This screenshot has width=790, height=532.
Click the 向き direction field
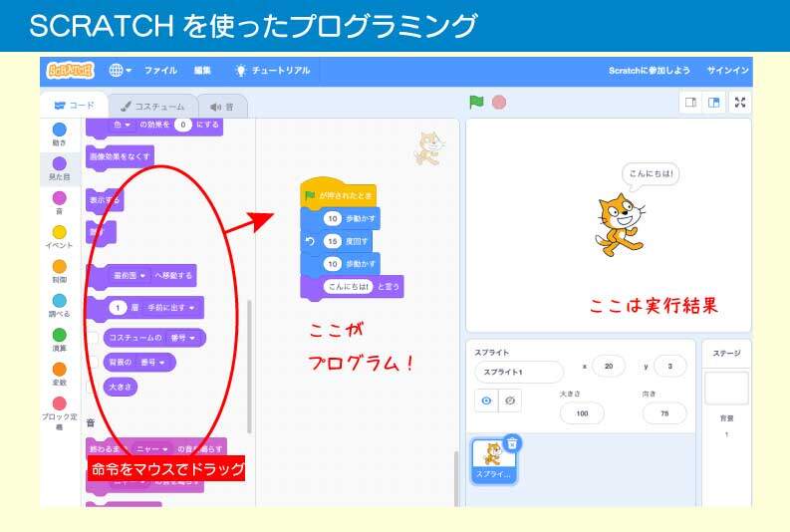point(664,413)
